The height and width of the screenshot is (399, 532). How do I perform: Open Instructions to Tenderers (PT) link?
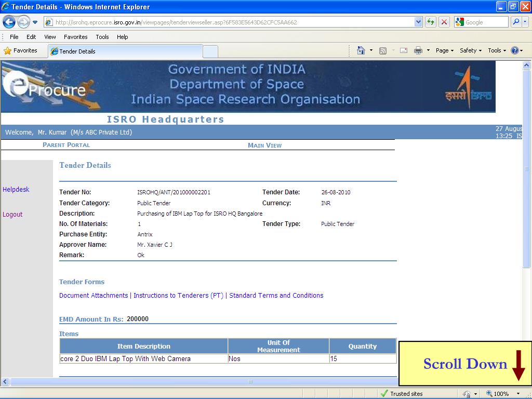pyautogui.click(x=179, y=296)
